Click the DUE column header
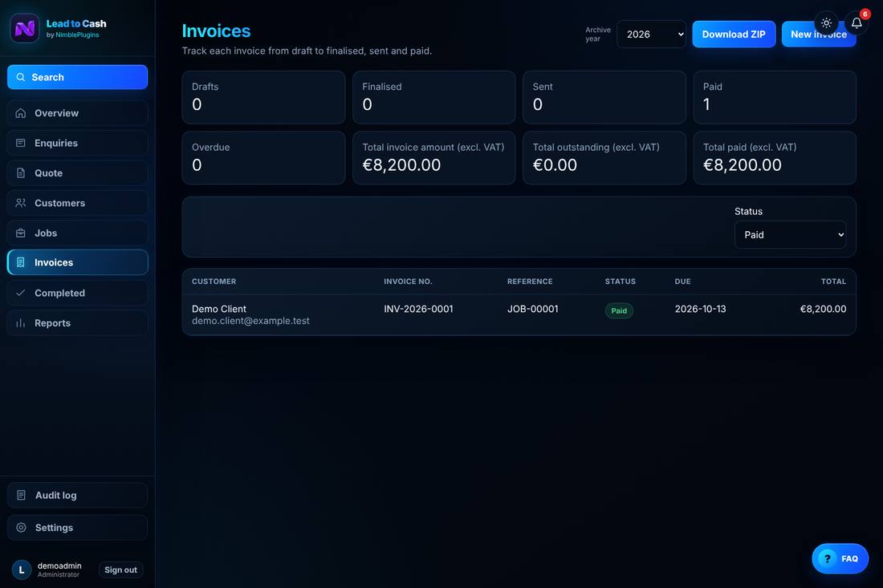This screenshot has height=588, width=883. 682,282
